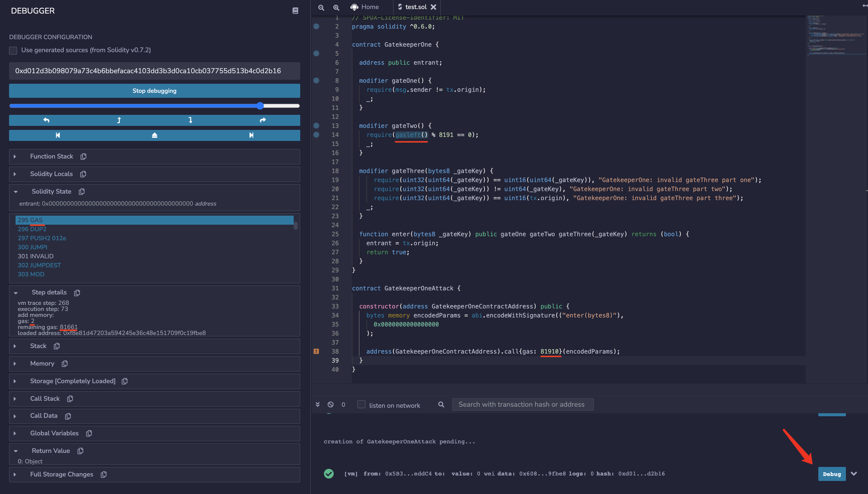
Task: Expand the Call Stack panel
Action: (x=15, y=399)
